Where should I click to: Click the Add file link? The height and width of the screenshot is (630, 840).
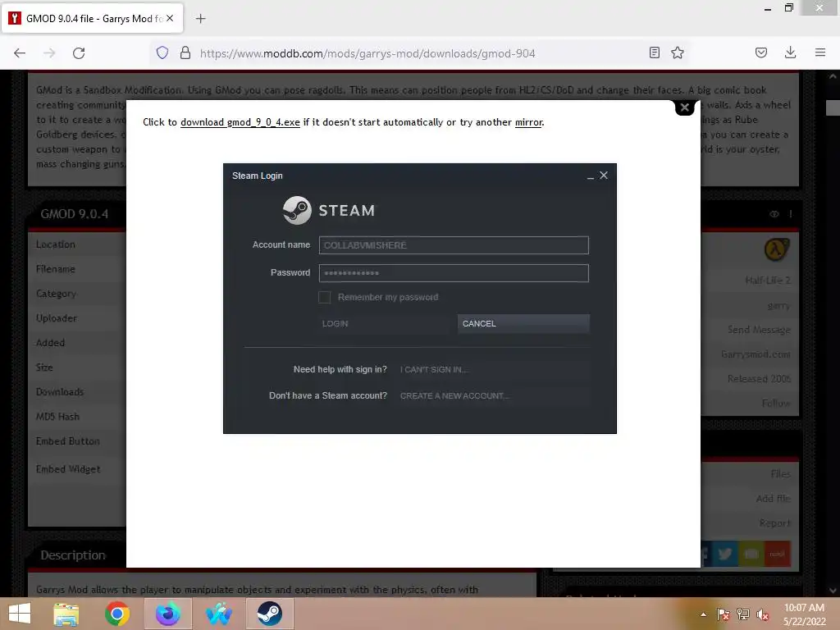point(773,498)
